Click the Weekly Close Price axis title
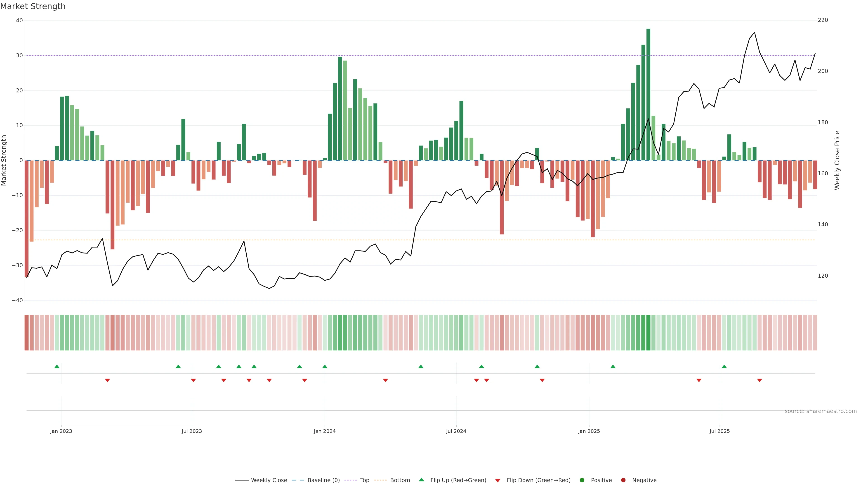The image size is (868, 488). pyautogui.click(x=837, y=160)
